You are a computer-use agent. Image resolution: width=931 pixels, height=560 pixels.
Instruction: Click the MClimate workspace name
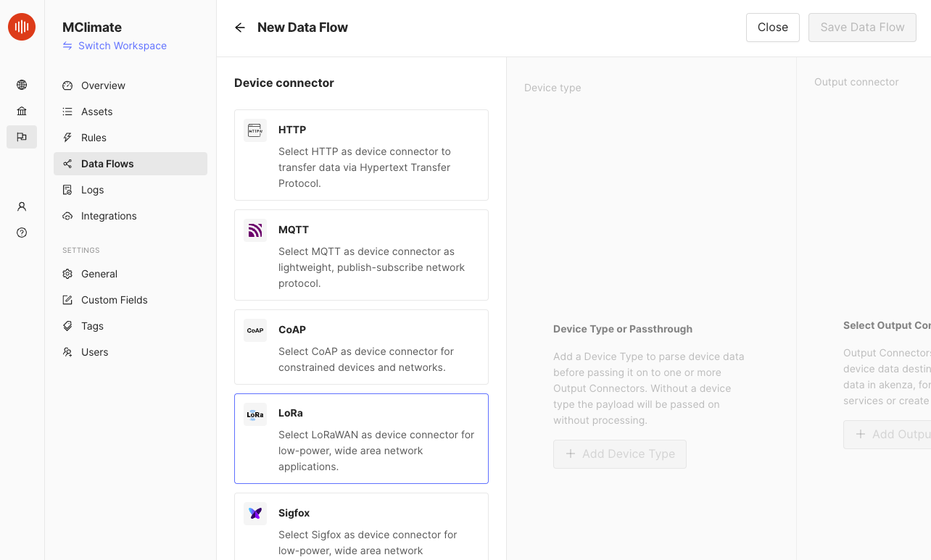[92, 28]
